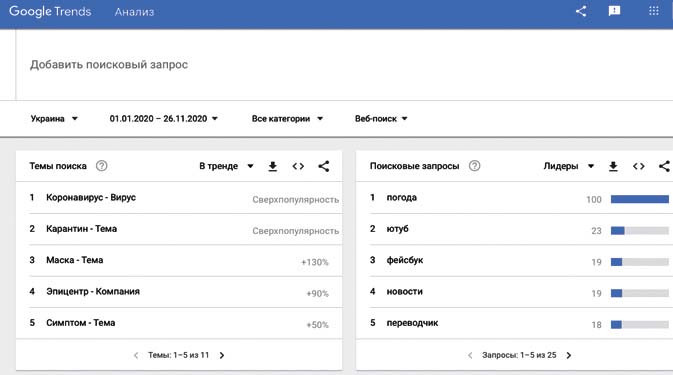
Task: Go to the Анализ section
Action: 134,12
